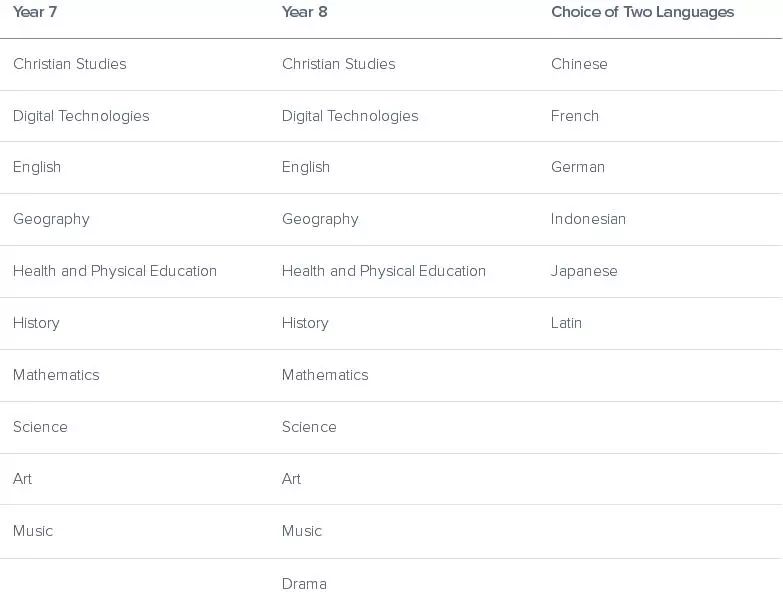Select Japanese in the languages list
The width and height of the screenshot is (783, 598).
click(x=584, y=271)
